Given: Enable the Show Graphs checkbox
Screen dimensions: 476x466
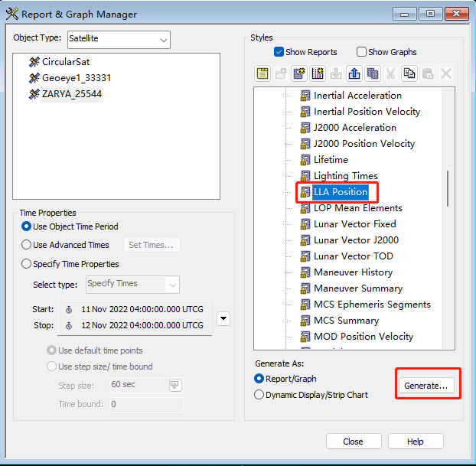Looking at the screenshot, I should 361,52.
